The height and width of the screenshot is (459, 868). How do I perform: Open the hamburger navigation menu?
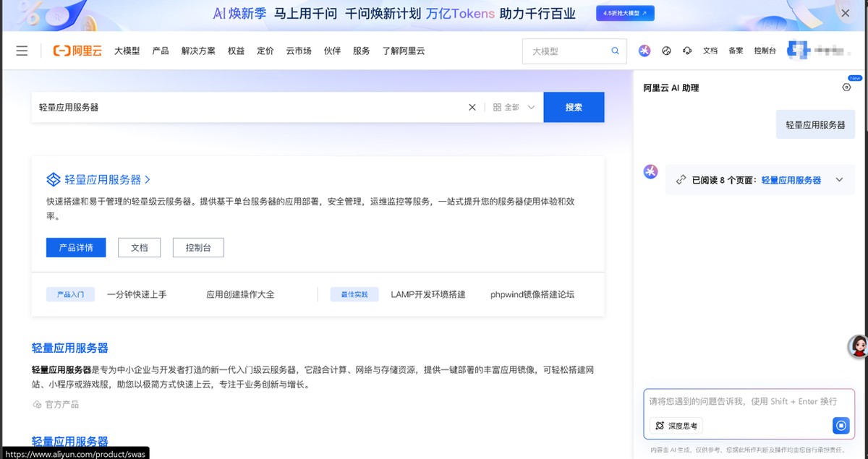[22, 51]
